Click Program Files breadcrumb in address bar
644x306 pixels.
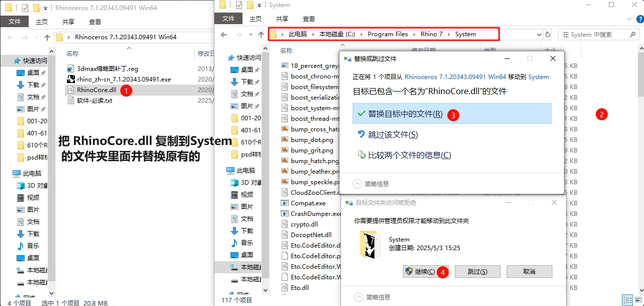pos(388,34)
